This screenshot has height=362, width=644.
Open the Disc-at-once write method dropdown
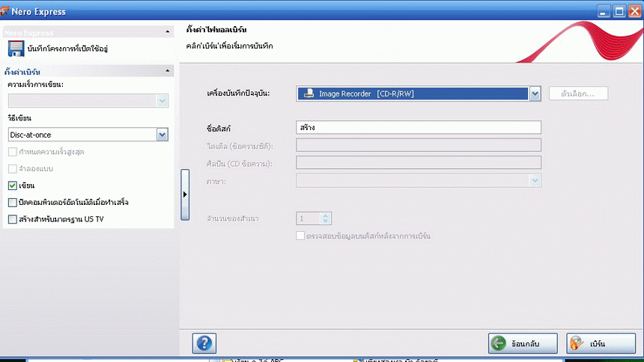162,135
